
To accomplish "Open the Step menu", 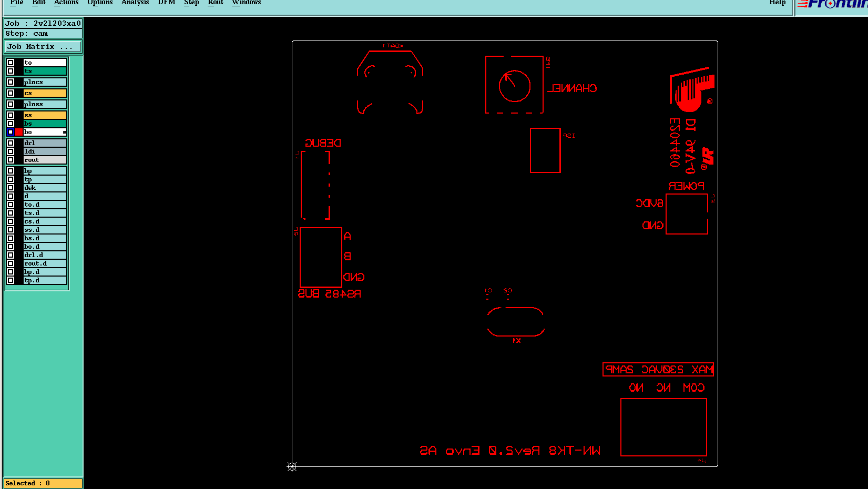I will (x=191, y=3).
